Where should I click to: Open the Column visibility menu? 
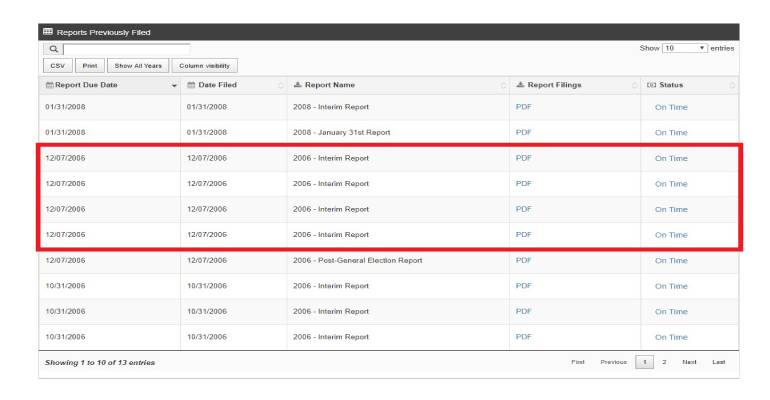205,66
